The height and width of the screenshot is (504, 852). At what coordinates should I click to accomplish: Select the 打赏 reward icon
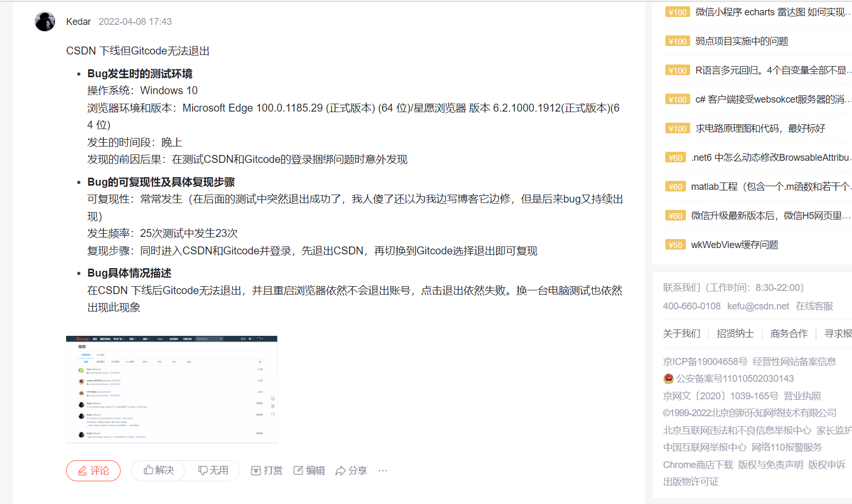click(256, 470)
